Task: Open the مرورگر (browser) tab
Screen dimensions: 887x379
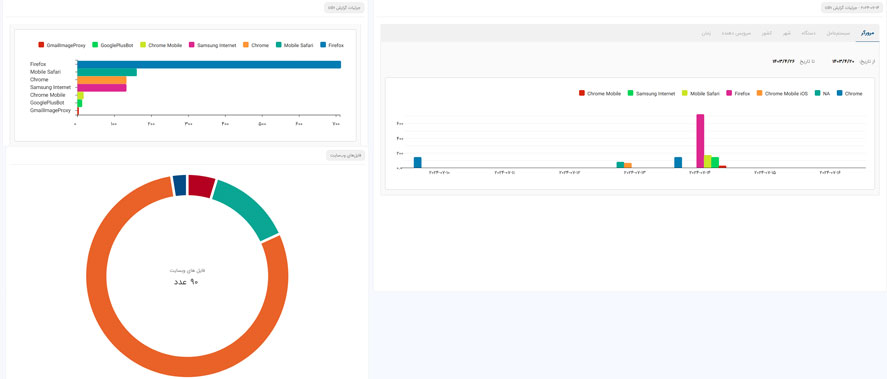Action: 867,33
